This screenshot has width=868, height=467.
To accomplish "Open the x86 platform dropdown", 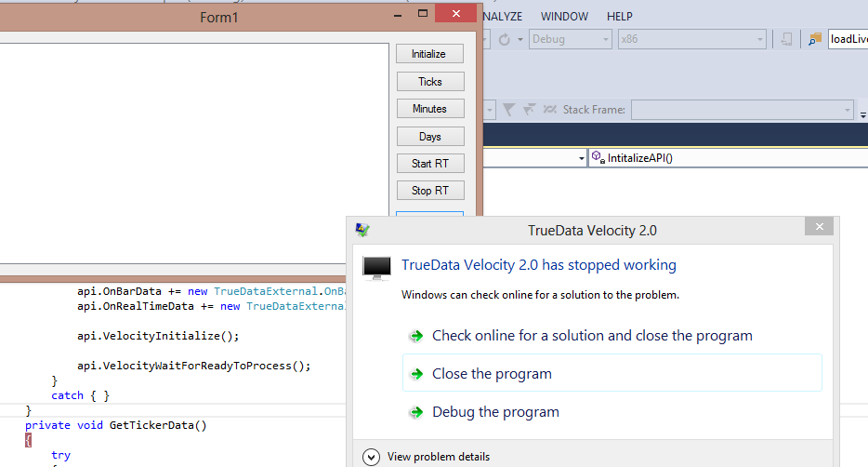I will 691,39.
